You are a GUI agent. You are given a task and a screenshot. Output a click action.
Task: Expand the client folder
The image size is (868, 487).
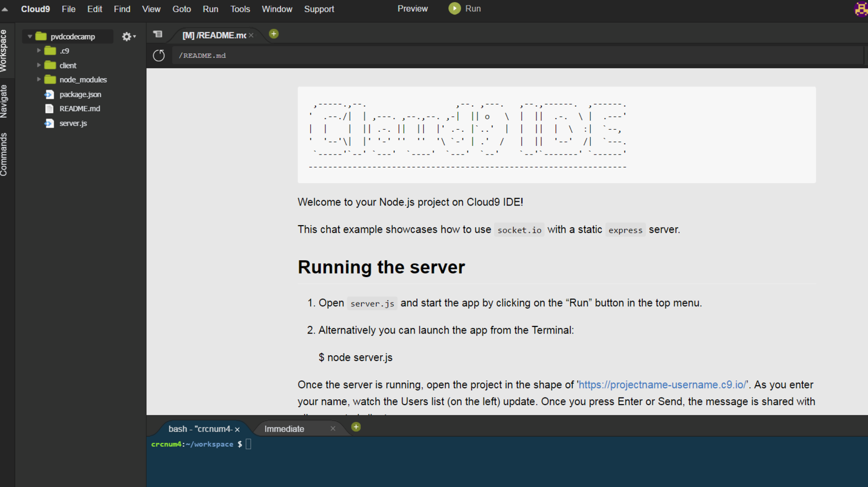click(x=39, y=65)
